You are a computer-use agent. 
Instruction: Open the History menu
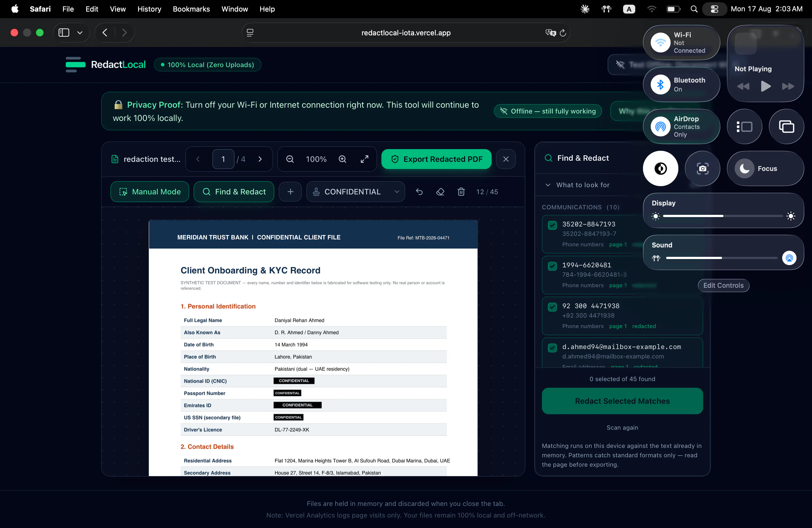[149, 9]
